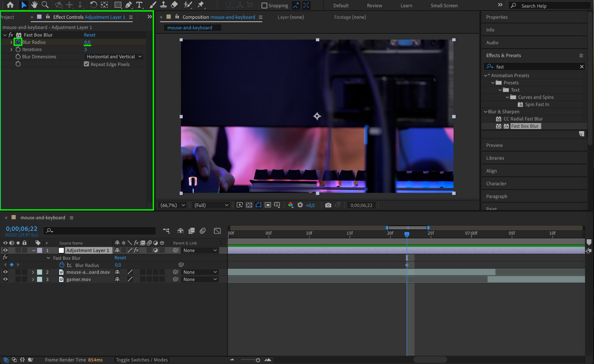The image size is (594, 364).
Task: Click Toggle Switches / Modes button
Action: tap(142, 360)
